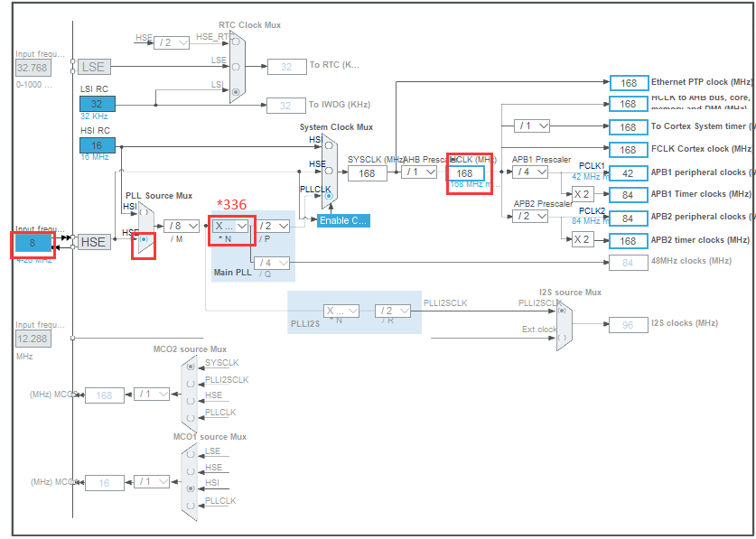Click the To RTC (KHz) value box
Screen dimensions: 756x539
[x=287, y=67]
